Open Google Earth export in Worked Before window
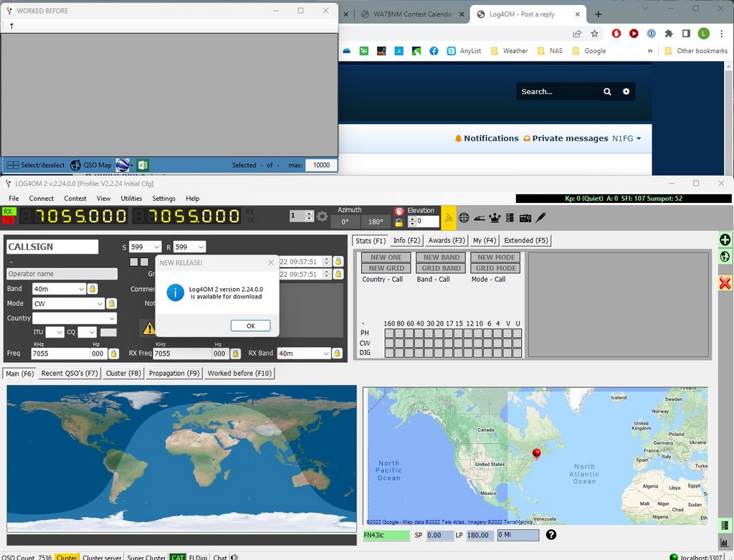 (123, 166)
